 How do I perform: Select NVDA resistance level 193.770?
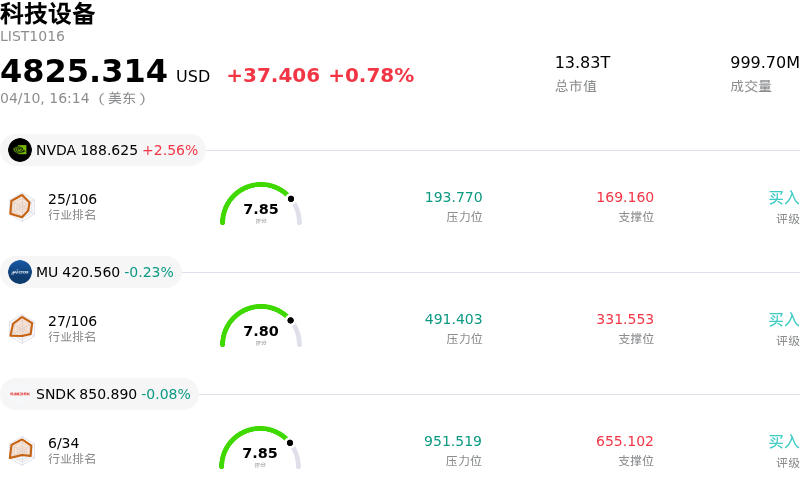point(453,197)
